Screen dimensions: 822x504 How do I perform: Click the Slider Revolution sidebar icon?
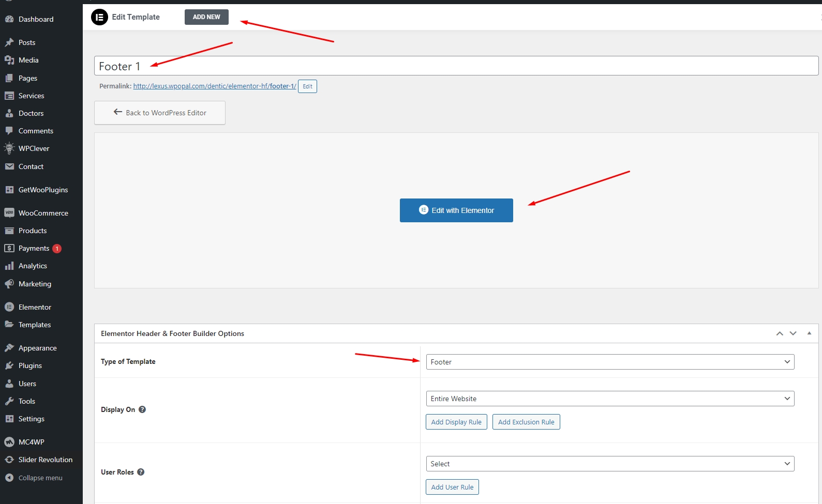tap(9, 460)
